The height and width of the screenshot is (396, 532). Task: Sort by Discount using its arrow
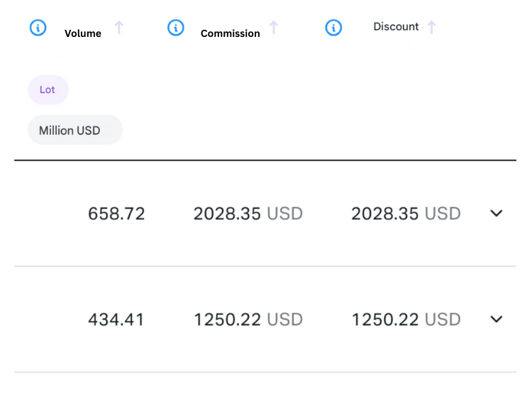431,28
